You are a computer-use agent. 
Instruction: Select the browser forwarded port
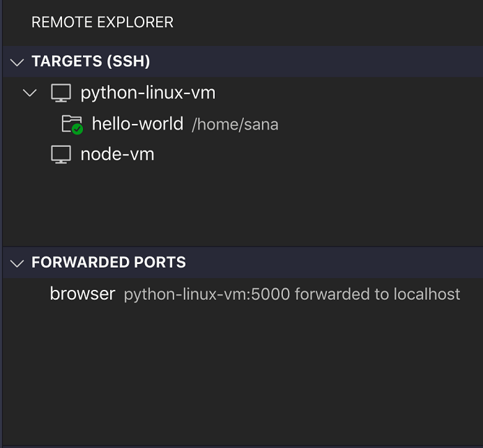click(x=82, y=293)
